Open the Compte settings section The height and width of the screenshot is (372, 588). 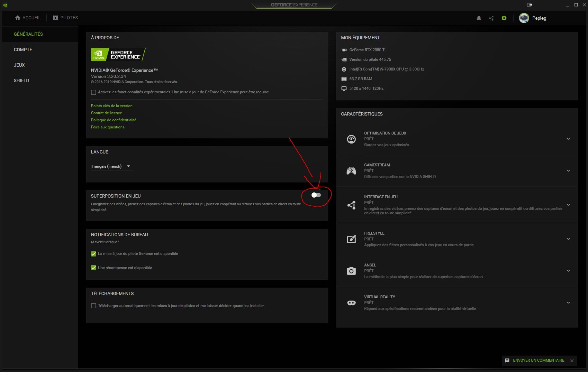click(x=23, y=50)
